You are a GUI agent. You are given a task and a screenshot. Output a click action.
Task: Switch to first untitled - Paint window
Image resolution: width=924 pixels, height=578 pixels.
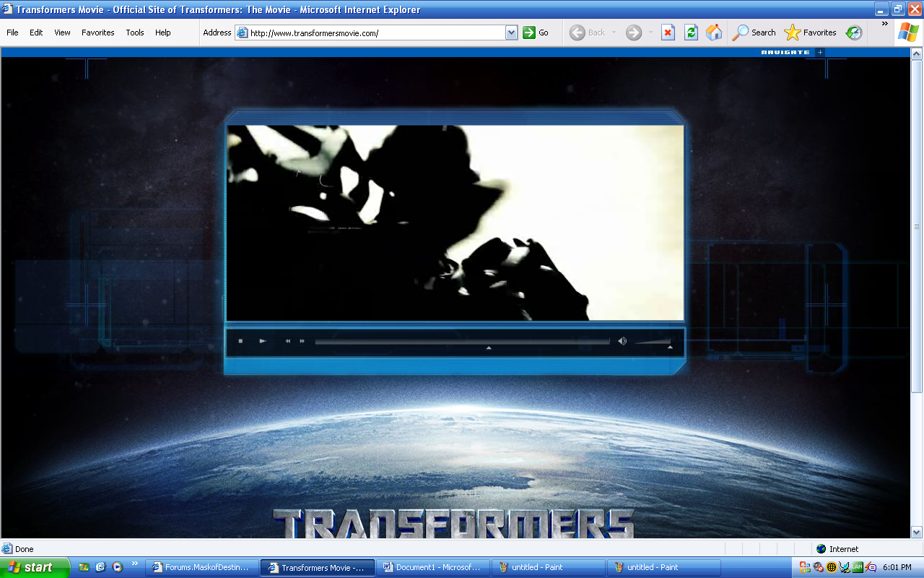[x=549, y=567]
